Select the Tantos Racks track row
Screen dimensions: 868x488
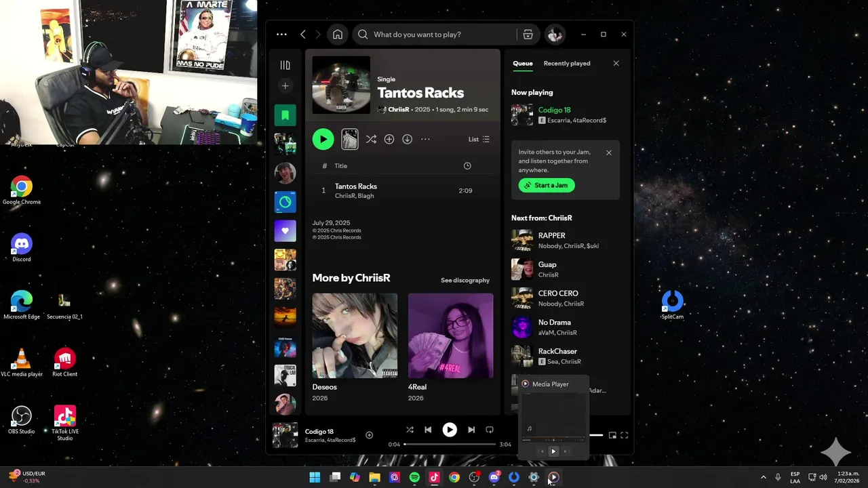point(403,190)
